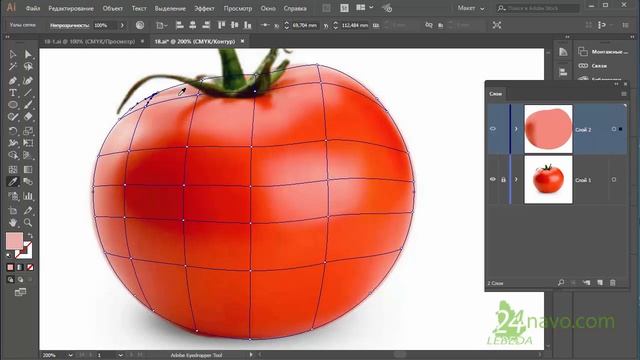
Task: Toggle visibility of Слой 2
Action: (493, 129)
